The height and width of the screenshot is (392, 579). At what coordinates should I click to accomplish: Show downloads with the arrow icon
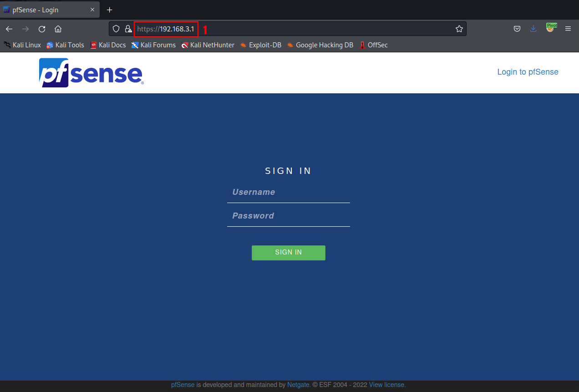click(533, 29)
